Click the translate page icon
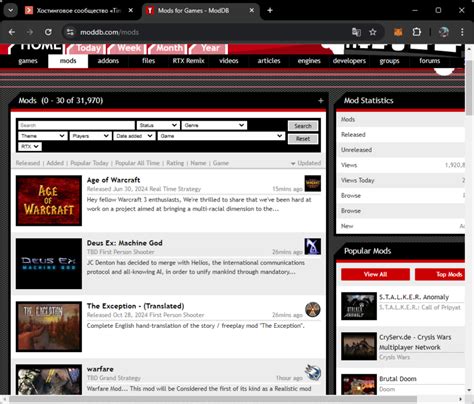The image size is (474, 404). pos(356,32)
